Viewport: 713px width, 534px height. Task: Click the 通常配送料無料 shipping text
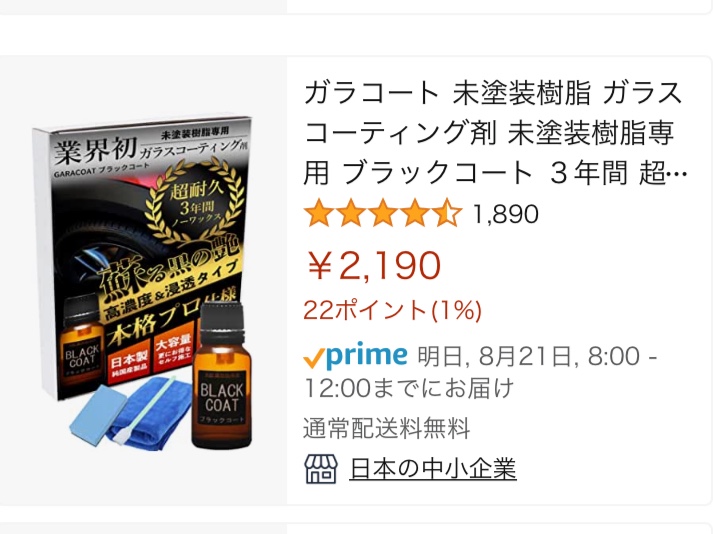pos(387,429)
